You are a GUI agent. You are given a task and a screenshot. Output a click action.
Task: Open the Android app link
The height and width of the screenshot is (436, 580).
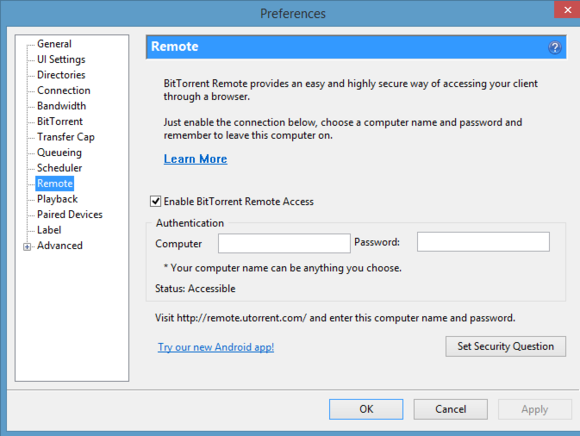216,347
